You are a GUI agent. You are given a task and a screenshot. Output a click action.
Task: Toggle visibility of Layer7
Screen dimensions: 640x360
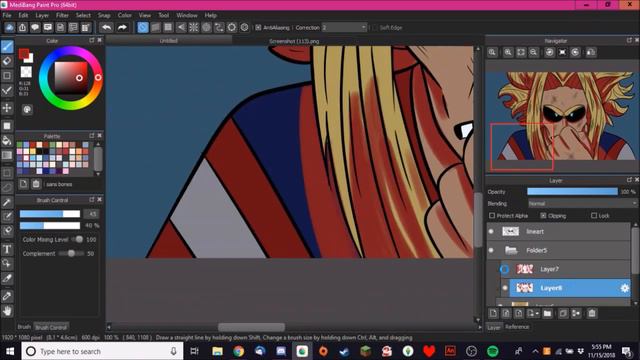[x=504, y=269]
